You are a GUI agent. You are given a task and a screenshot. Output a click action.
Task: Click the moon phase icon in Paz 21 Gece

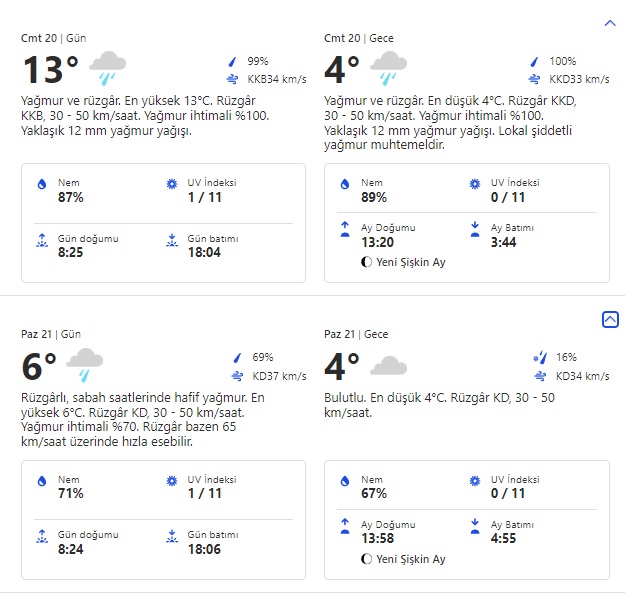pos(366,559)
